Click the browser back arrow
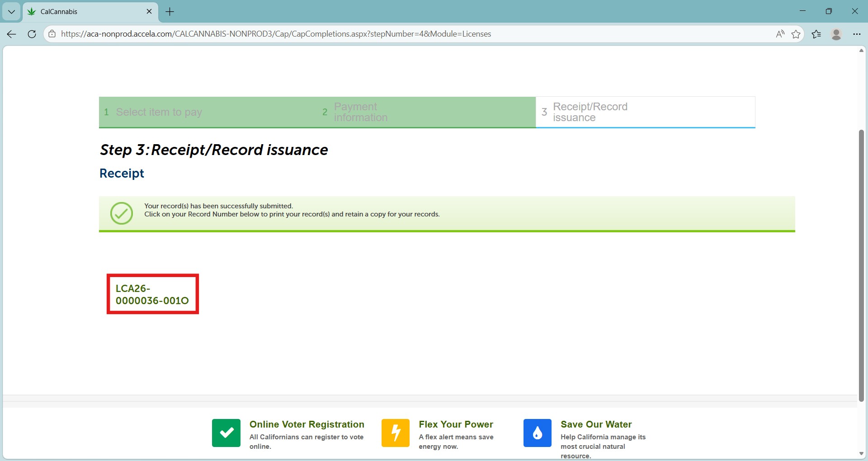The height and width of the screenshot is (461, 868). tap(12, 34)
